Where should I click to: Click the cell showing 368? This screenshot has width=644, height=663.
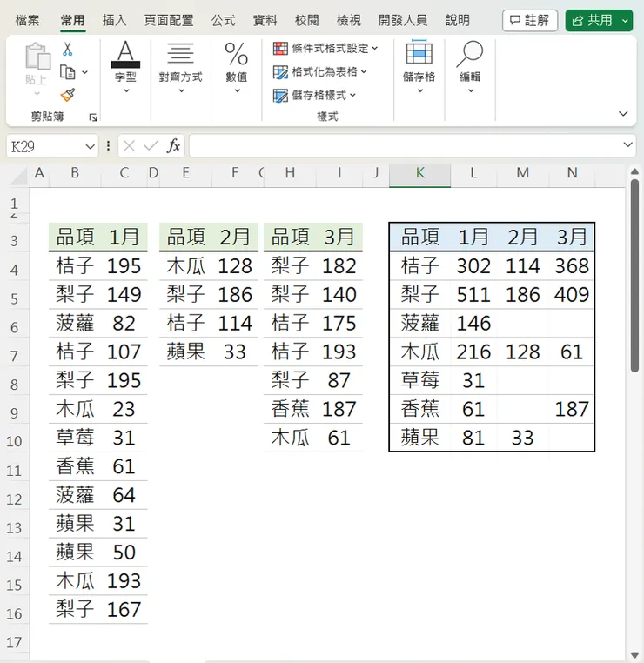click(572, 266)
